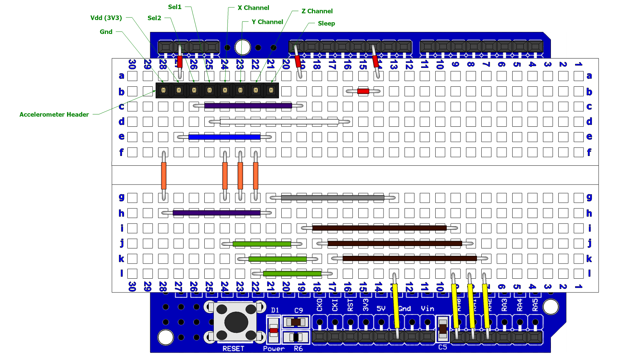Click the short red jumper in row b
The image size is (644, 357).
coord(363,91)
